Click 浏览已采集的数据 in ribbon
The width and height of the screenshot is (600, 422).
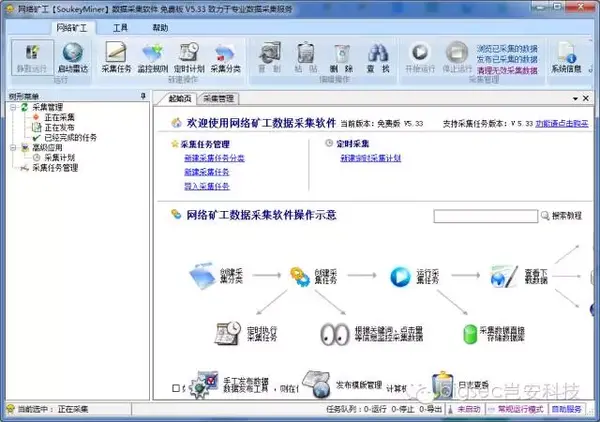point(507,49)
